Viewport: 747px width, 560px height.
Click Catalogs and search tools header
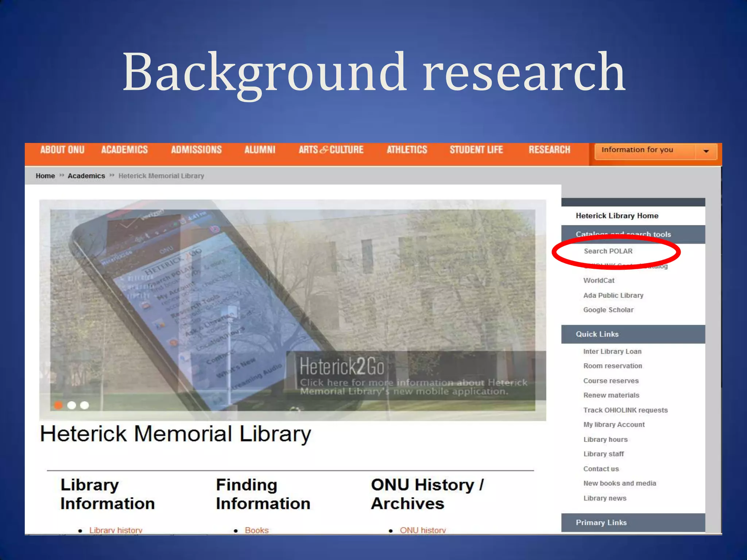(x=633, y=234)
